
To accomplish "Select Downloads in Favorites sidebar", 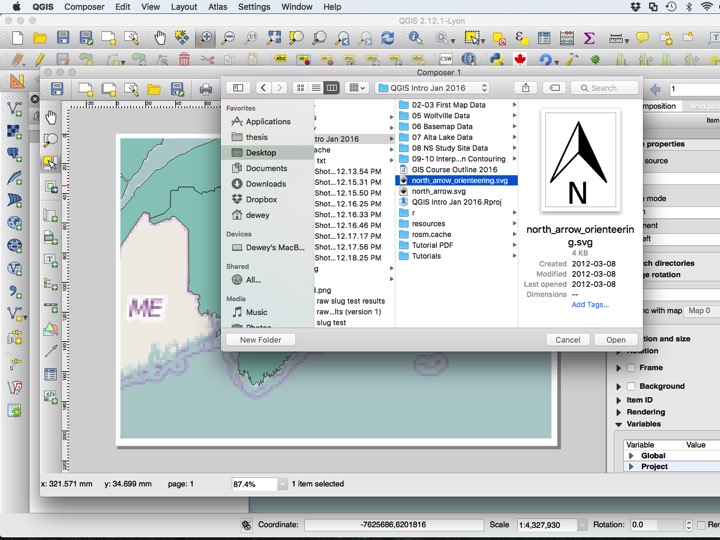I will [x=266, y=184].
